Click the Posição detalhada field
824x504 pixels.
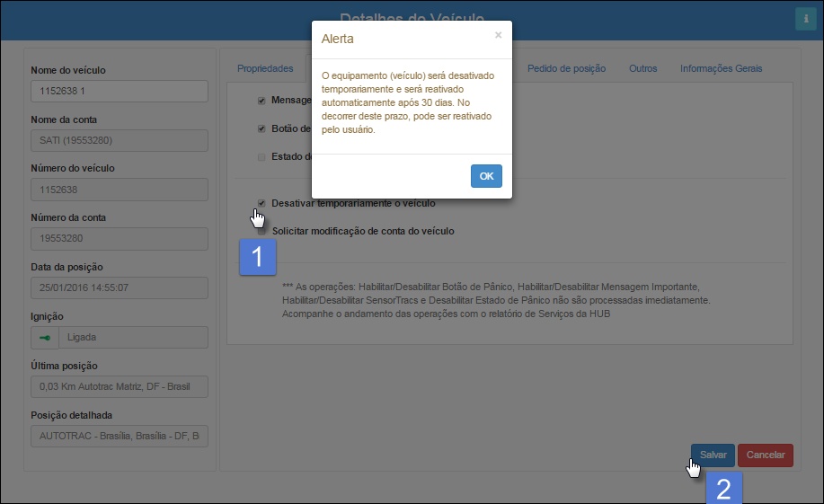point(120,437)
